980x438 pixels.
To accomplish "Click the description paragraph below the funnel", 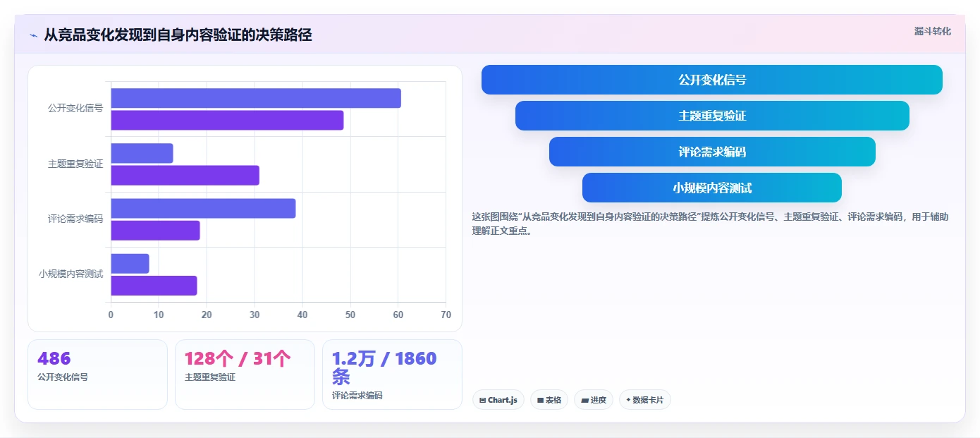I will (710, 224).
